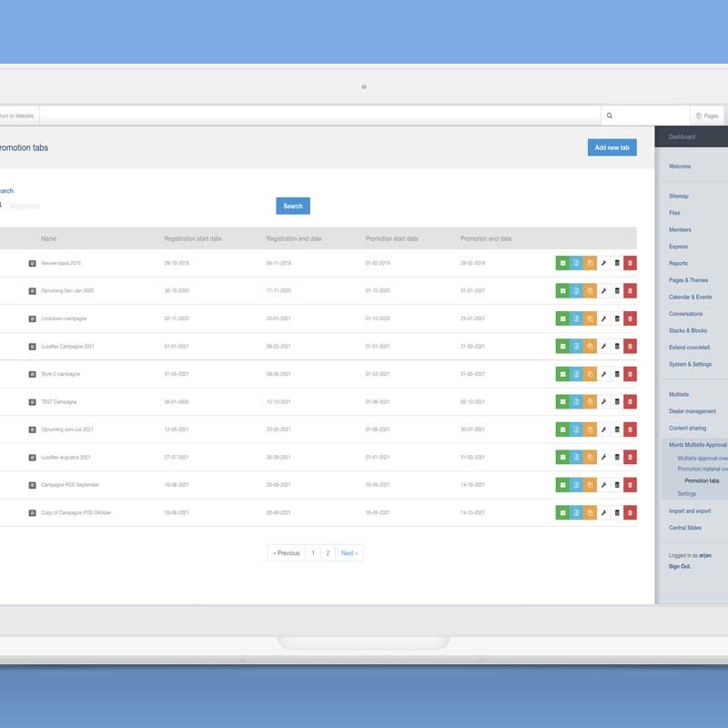The image size is (728, 728).
Task: Click black trash icon for Style-2-campagne row
Action: click(617, 374)
